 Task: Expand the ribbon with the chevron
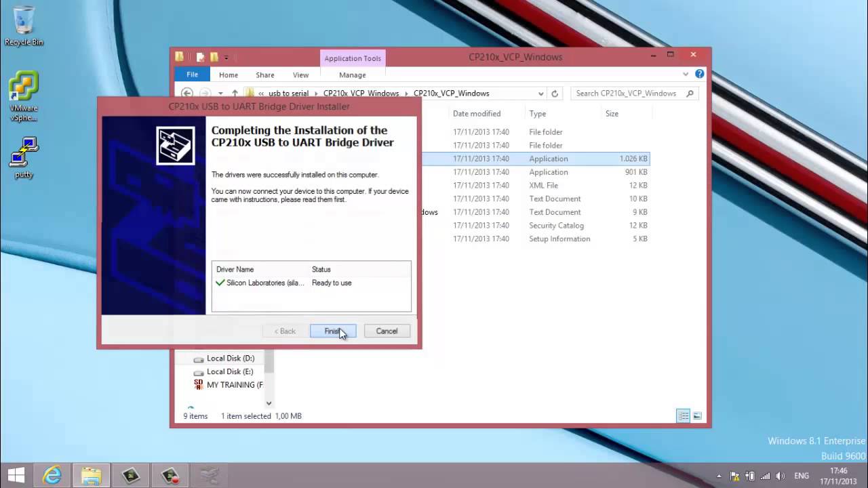point(686,74)
